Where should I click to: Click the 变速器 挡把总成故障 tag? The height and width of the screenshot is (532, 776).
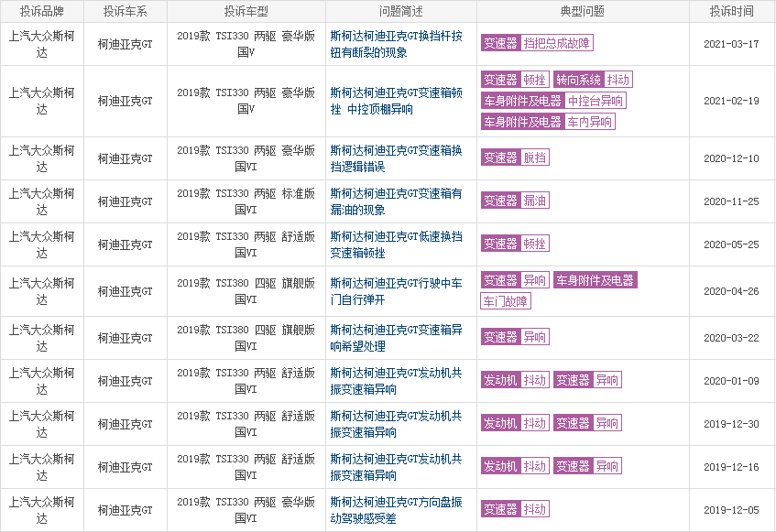(x=537, y=43)
